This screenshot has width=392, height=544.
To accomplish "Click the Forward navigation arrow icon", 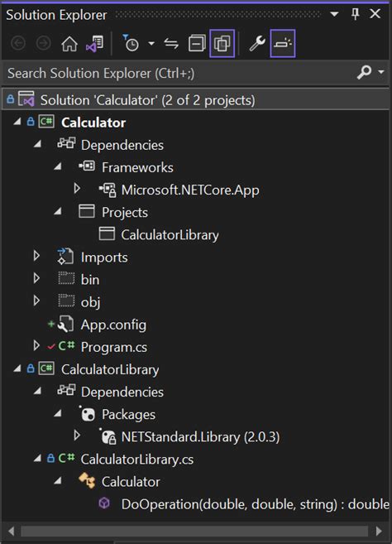I will [x=44, y=44].
